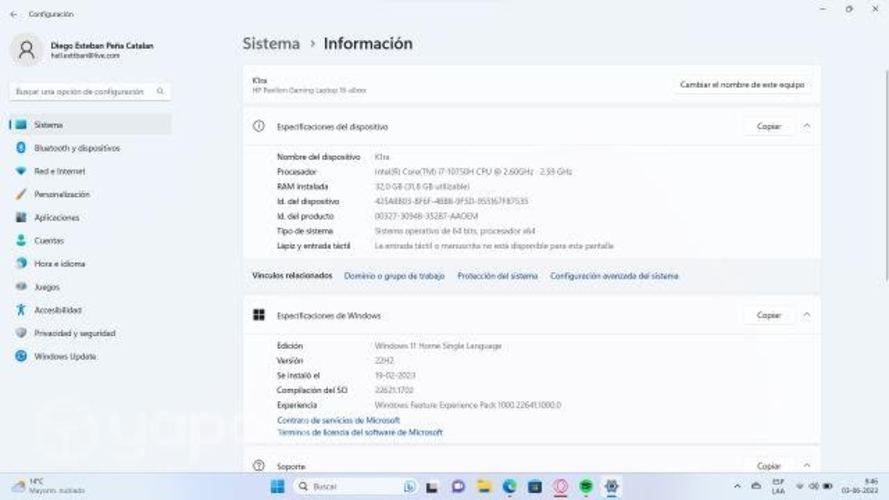Open Red e Internet settings icon
Image resolution: width=889 pixels, height=500 pixels.
pyautogui.click(x=20, y=171)
